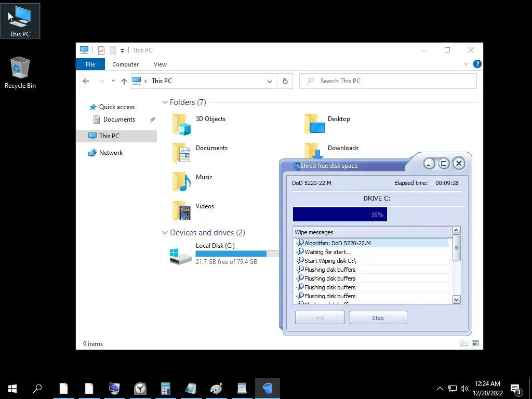
Task: Switch to large icons view in status bar
Action: coord(475,343)
